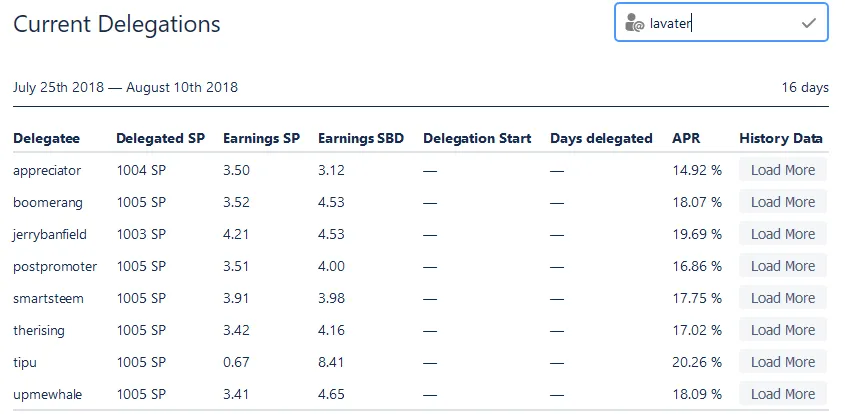Screen dimensions: 845x414
Task: Load more history for postpromoter
Action: click(782, 266)
